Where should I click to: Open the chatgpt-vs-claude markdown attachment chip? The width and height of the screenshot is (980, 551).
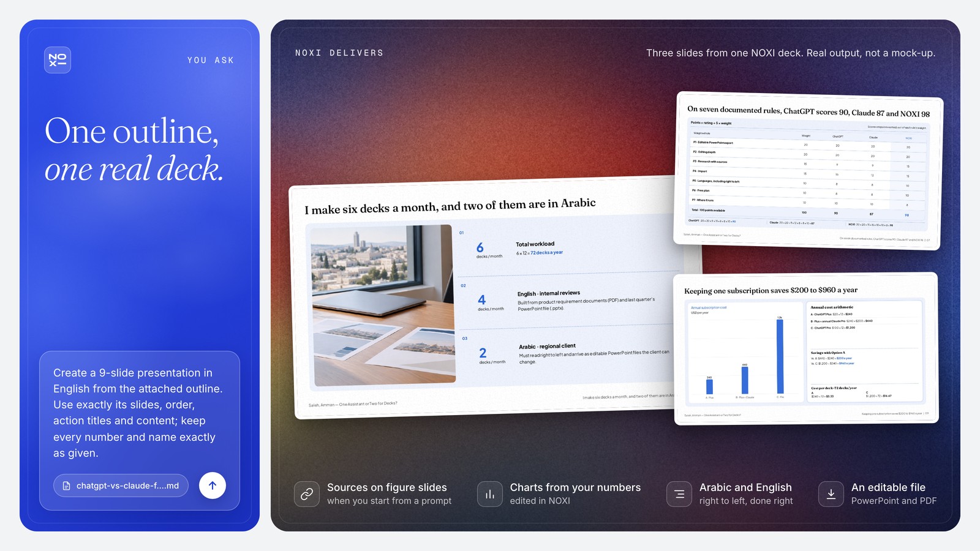121,485
